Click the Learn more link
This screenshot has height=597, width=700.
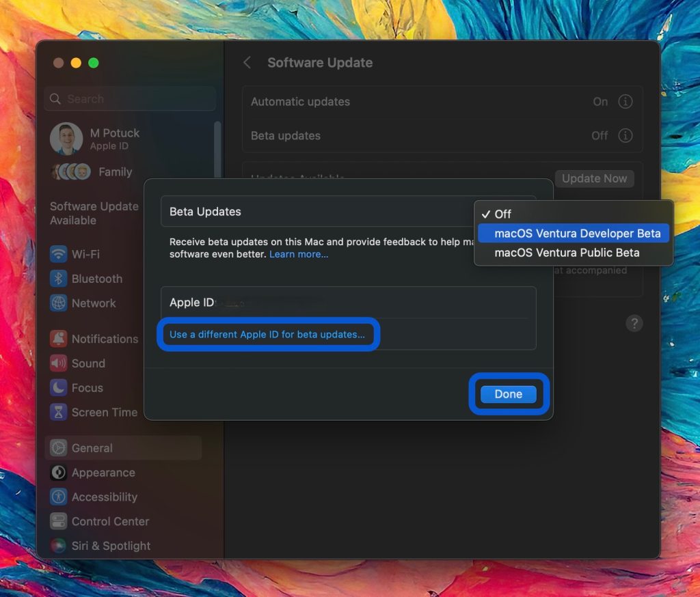pyautogui.click(x=299, y=254)
